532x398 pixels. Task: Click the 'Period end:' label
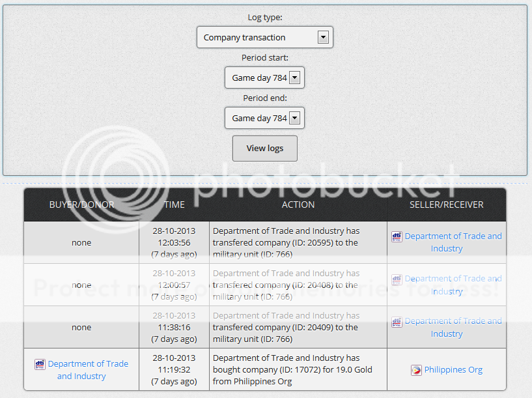(x=265, y=98)
